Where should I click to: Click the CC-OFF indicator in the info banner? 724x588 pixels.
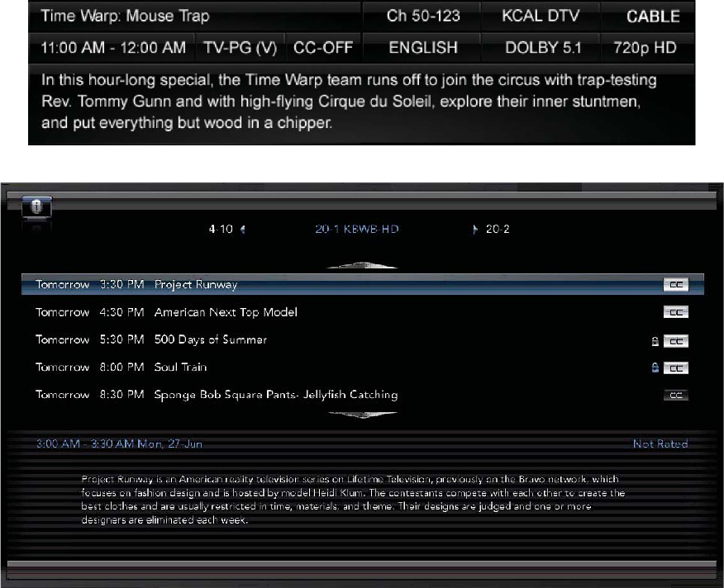coord(323,48)
